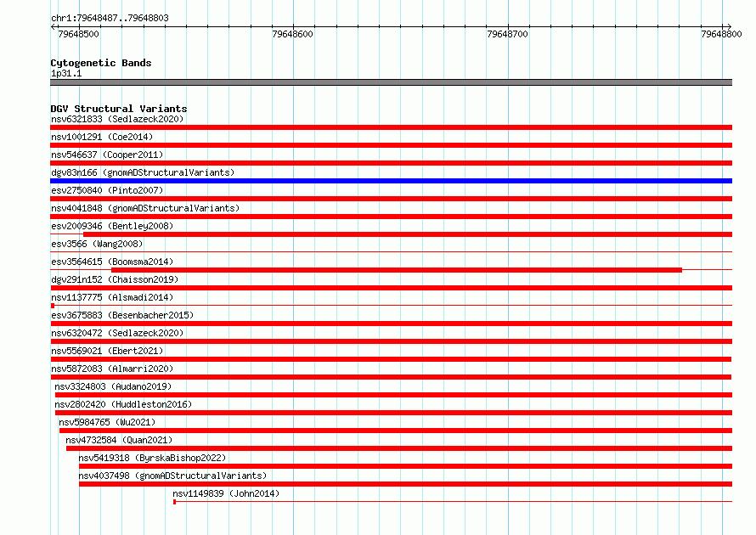Click the DGV Structural Variants track title
The image size is (756, 535).
pos(119,109)
